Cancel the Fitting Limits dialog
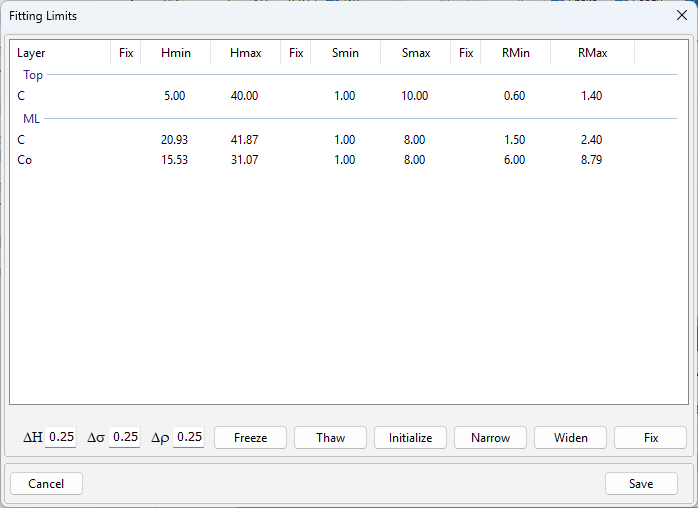 click(46, 484)
